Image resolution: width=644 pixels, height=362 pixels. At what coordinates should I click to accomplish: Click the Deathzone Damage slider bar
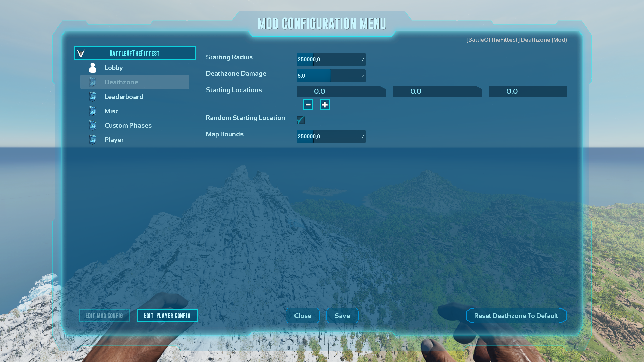tap(330, 76)
